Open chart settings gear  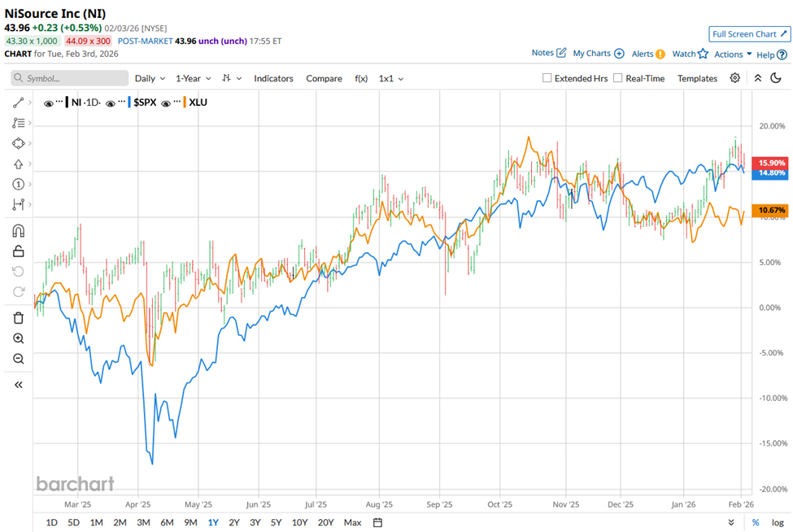[735, 78]
